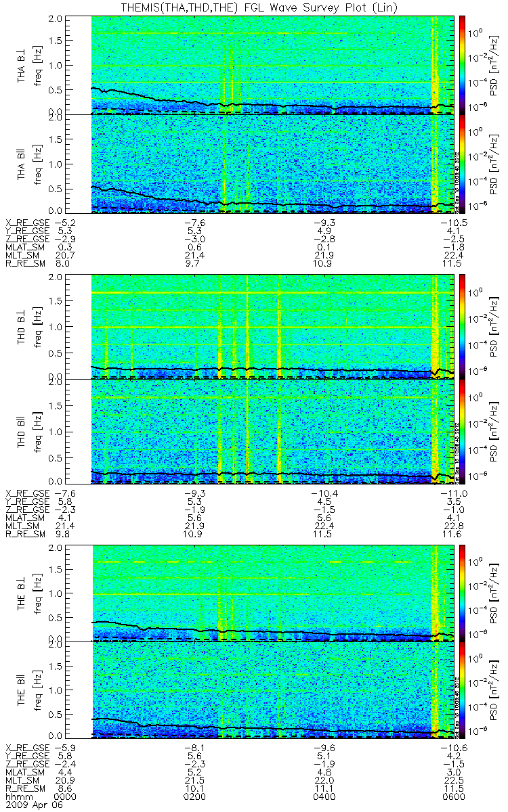Screen dimensions: 508x812
Task: Click the PSD color bar beside THE B||
Action: 463,690
